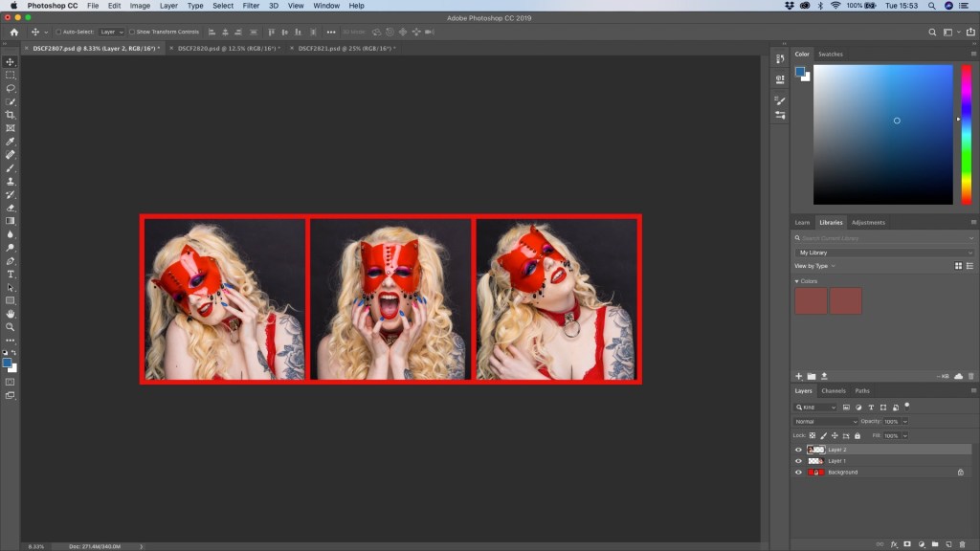Add a layer style with fx icon
Viewport: 980px width, 551px height.
click(x=893, y=544)
